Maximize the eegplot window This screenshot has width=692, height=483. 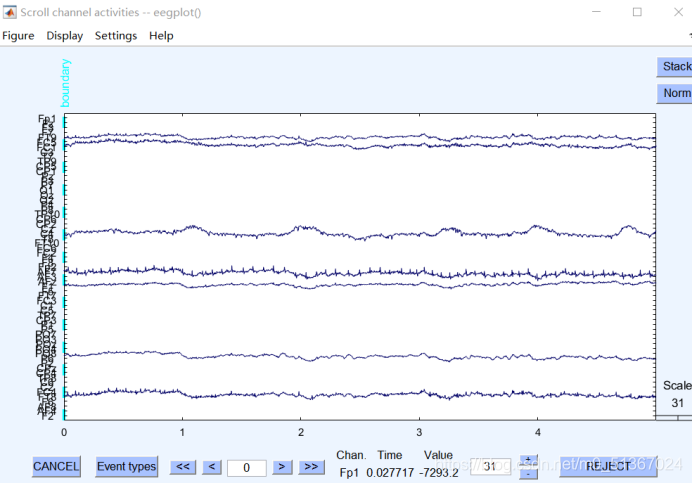point(637,12)
